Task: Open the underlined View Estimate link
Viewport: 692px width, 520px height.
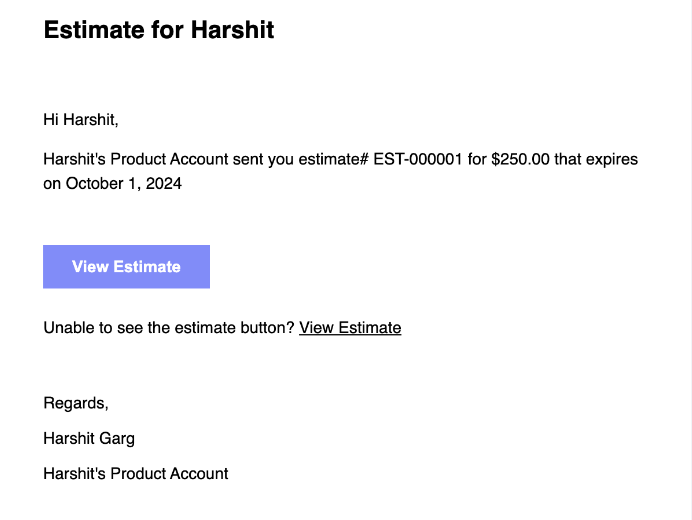Action: 350,328
